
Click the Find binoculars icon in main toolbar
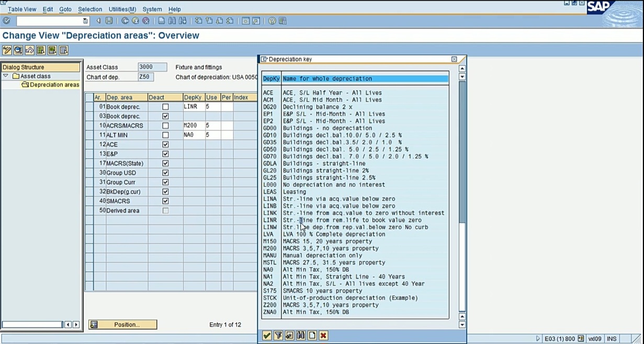pos(172,21)
